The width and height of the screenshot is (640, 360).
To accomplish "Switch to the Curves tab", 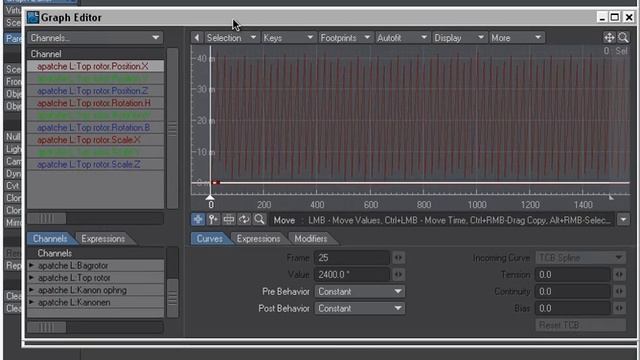I will 209,239.
